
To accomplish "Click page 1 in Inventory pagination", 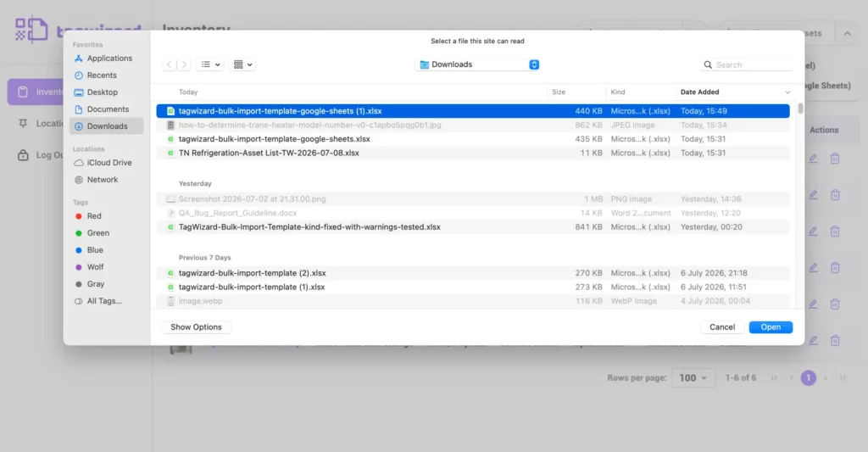I will point(808,377).
